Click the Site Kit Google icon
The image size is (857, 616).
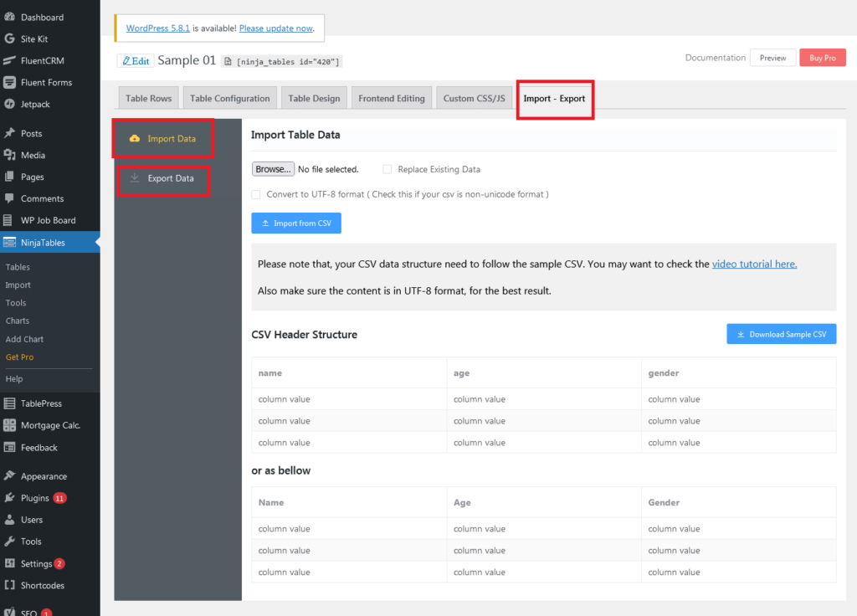tap(9, 38)
